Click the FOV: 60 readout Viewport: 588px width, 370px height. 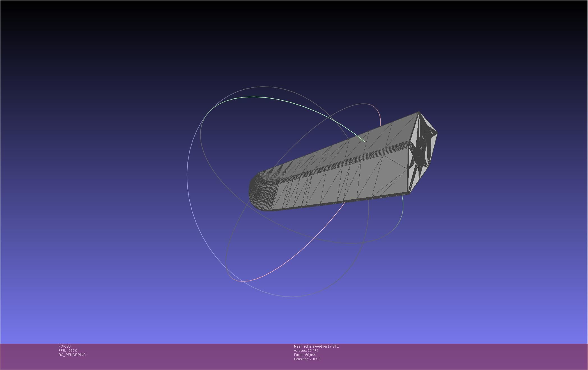pos(65,346)
